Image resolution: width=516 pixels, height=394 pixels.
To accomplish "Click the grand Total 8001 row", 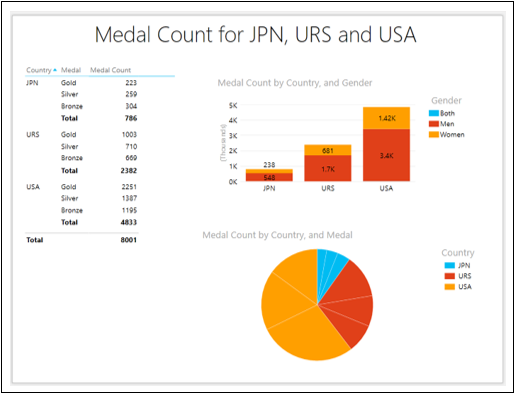I will (x=82, y=240).
